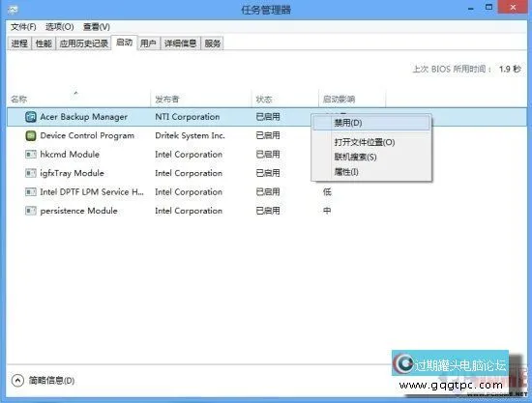532x403 pixels.
Task: Click the 中 impact value for persistence Module
Action: click(x=327, y=211)
